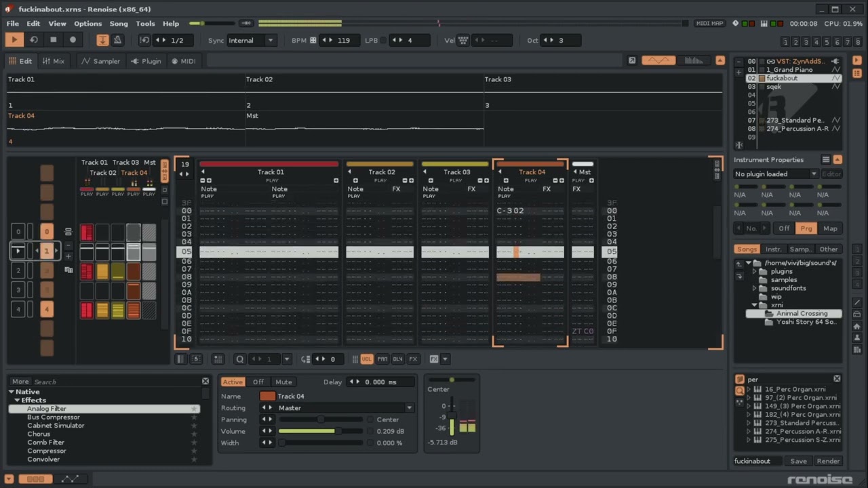Select the VOL column toggle
The width and height of the screenshot is (868, 488).
pos(367,359)
